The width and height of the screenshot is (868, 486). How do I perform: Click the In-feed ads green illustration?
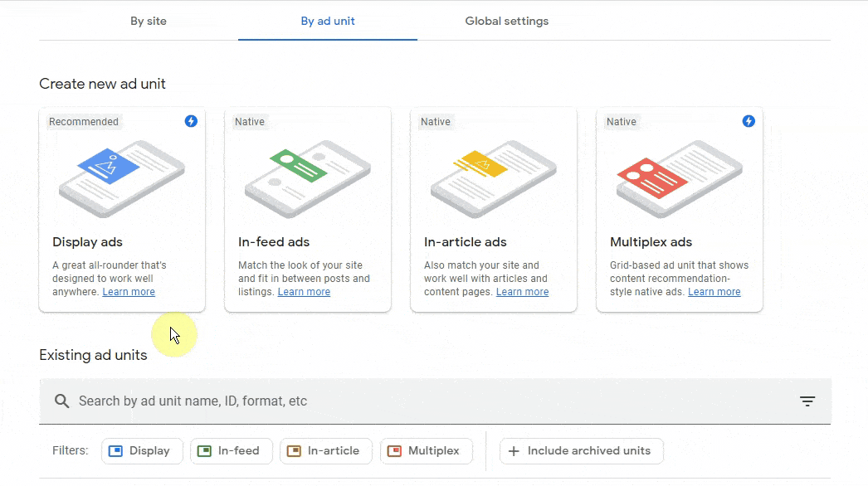coord(308,177)
